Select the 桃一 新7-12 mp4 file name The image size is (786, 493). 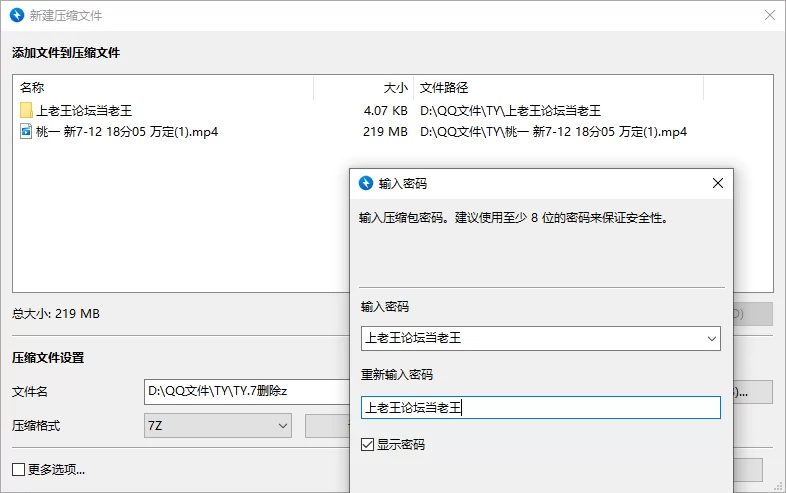[127, 132]
